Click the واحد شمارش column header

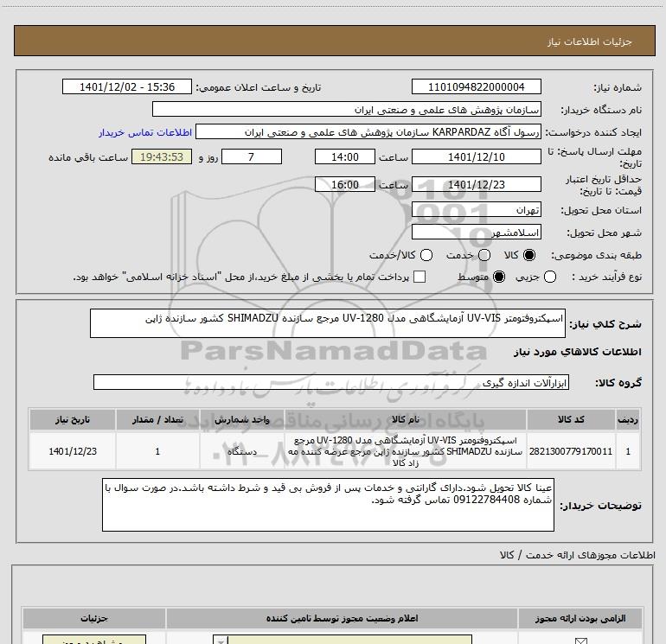pos(241,419)
